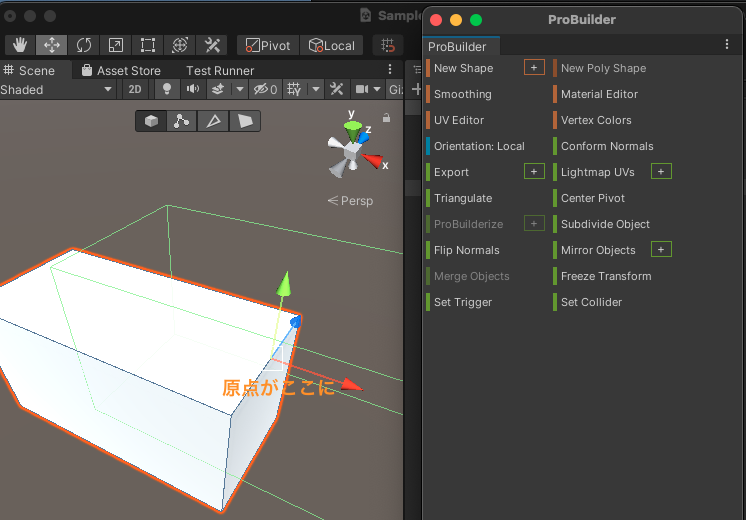
Task: Toggle Local/Global handle rotation
Action: coord(332,45)
